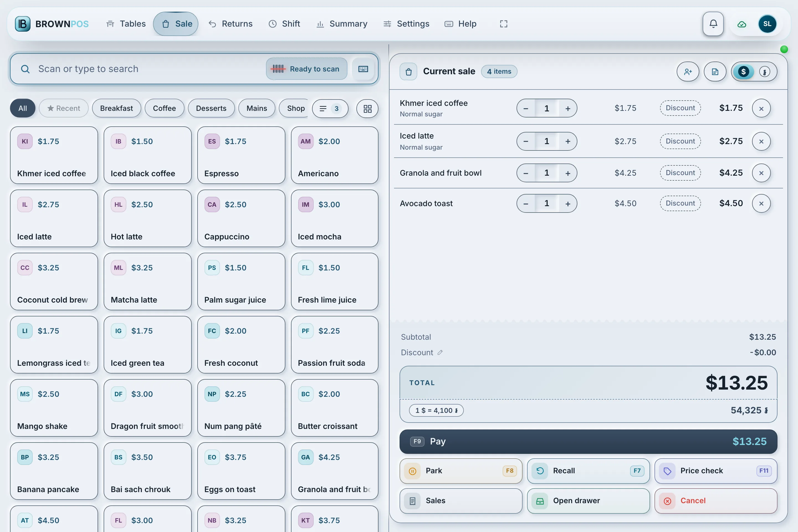Add customer to current sale
Viewport: 798px width, 532px height.
(x=688, y=71)
